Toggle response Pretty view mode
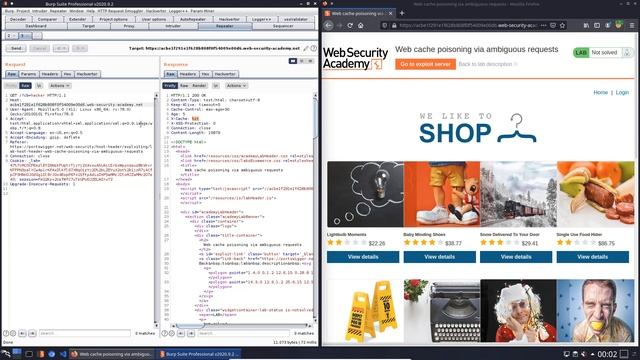640x360 pixels. tap(170, 86)
